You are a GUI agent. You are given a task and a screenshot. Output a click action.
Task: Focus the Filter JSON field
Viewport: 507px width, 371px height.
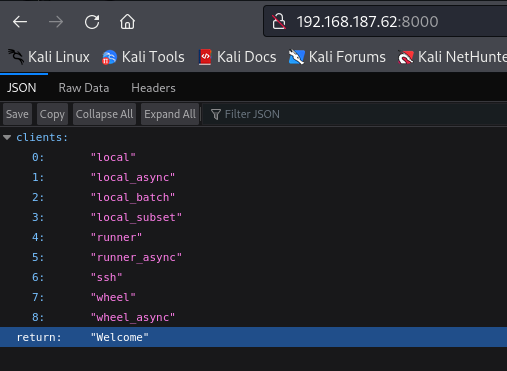[x=355, y=114]
